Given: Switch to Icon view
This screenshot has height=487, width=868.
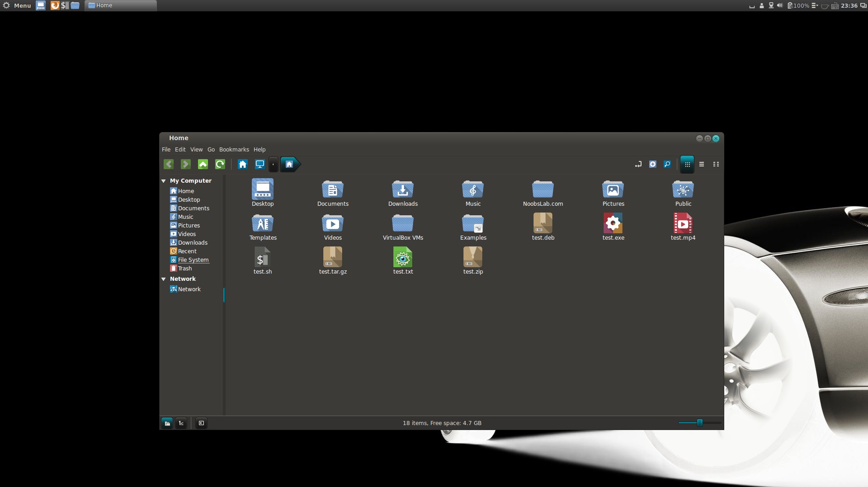Looking at the screenshot, I should click(x=687, y=164).
